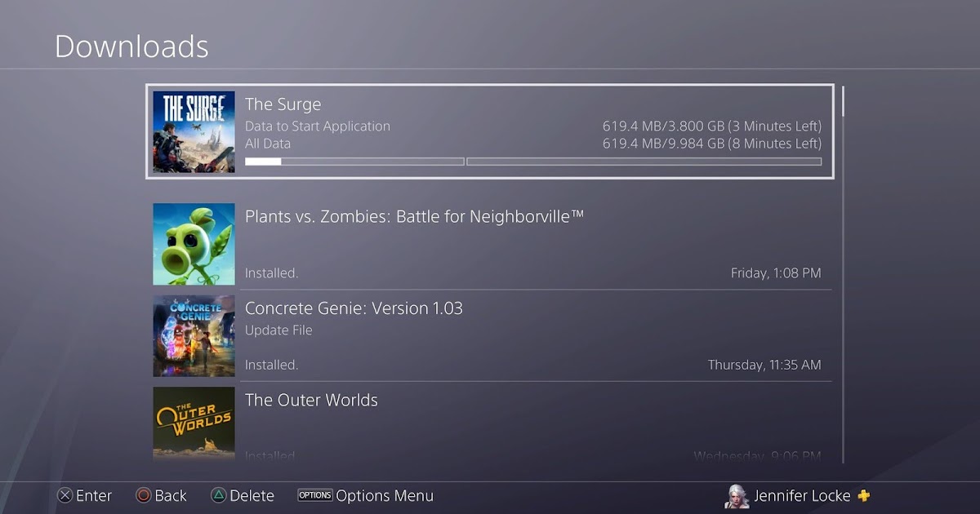The width and height of the screenshot is (980, 514).
Task: Click the Concrete Genie cover art
Action: tap(194, 336)
